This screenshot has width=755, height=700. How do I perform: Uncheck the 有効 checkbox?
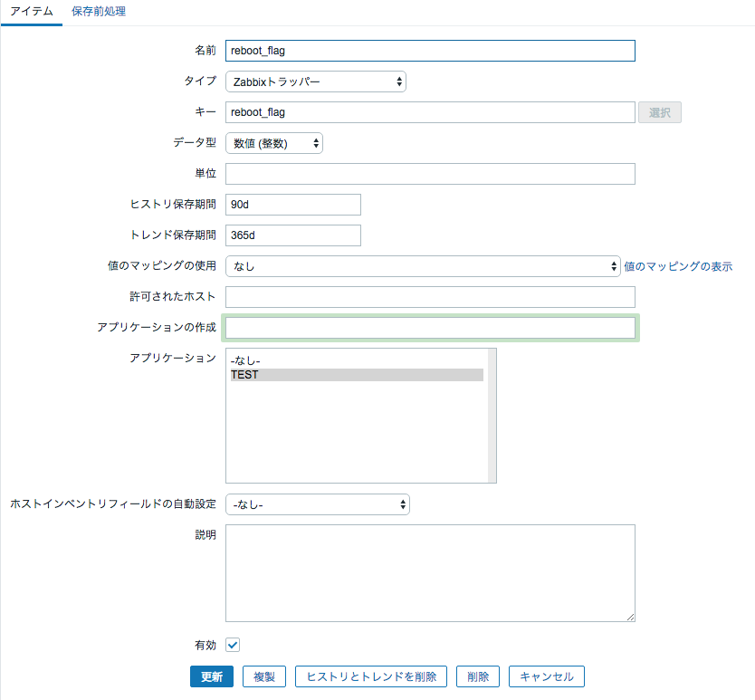(x=231, y=645)
